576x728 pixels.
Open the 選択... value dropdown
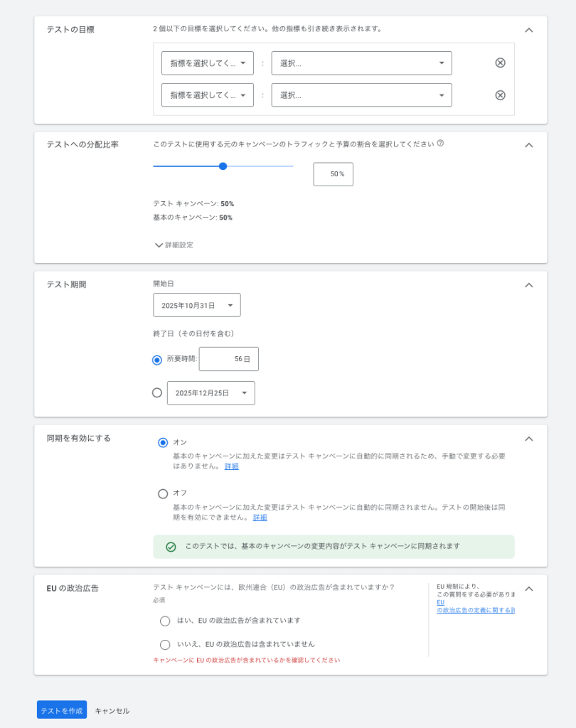(x=361, y=63)
